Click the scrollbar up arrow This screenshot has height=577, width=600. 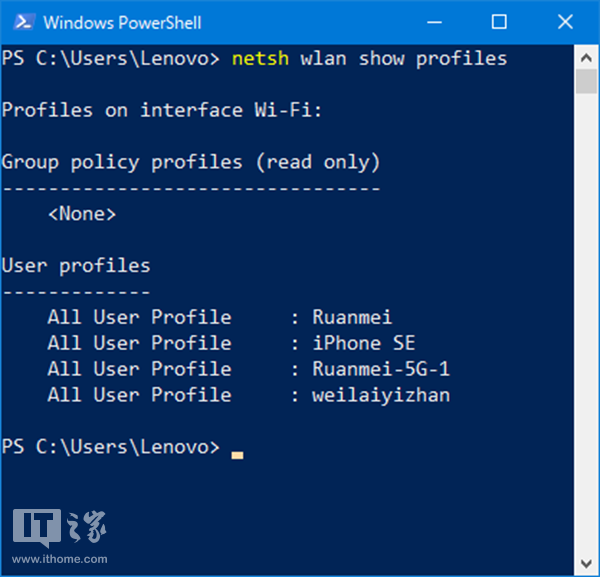point(586,57)
